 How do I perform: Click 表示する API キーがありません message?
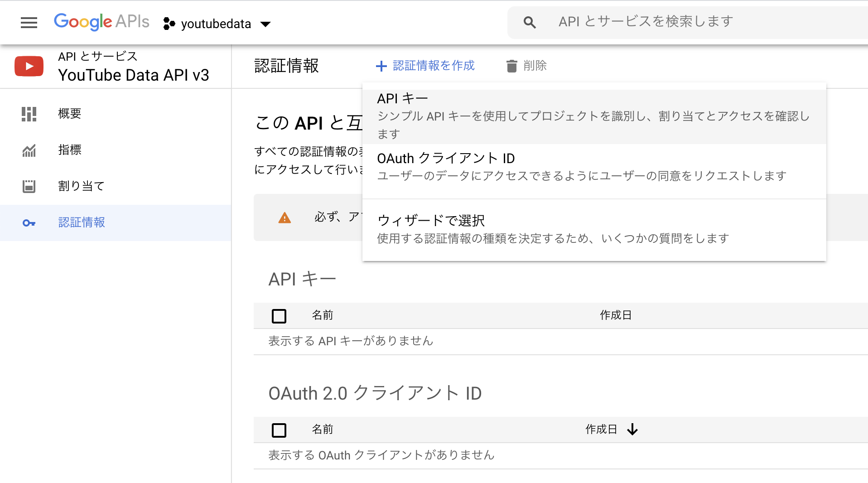[351, 341]
